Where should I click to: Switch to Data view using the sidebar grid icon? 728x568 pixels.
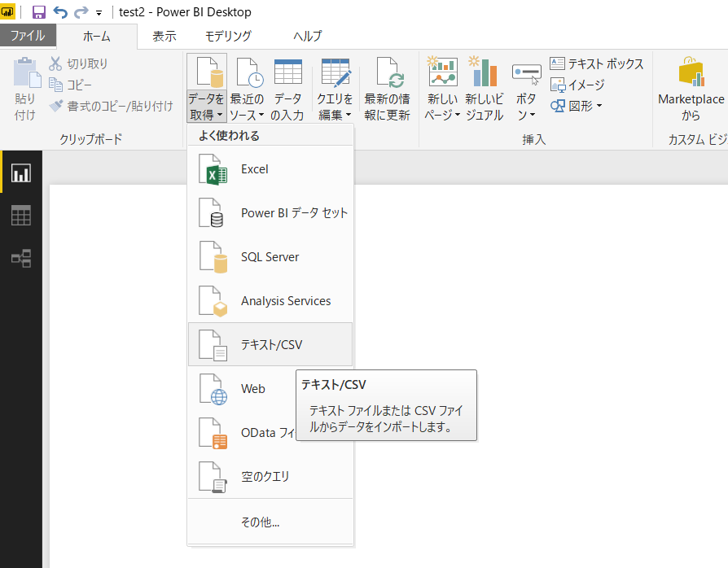pyautogui.click(x=20, y=215)
